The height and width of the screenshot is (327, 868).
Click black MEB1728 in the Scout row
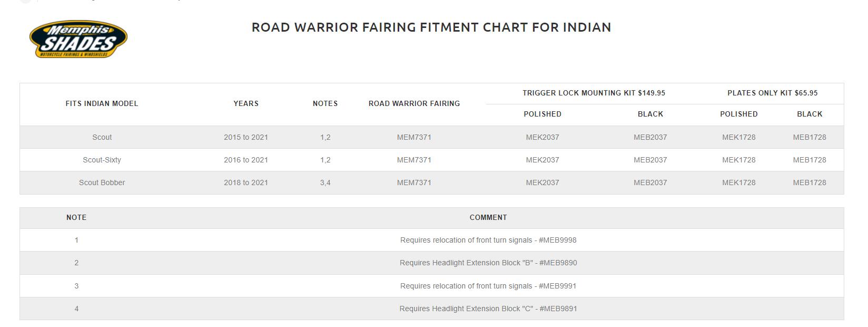pyautogui.click(x=809, y=137)
